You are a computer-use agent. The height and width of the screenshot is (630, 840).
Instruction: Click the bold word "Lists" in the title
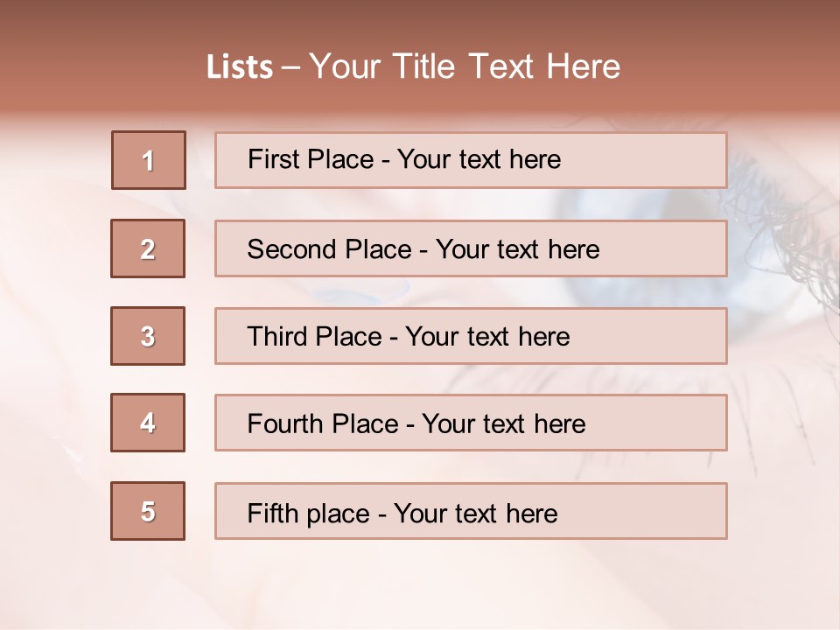tap(240, 67)
